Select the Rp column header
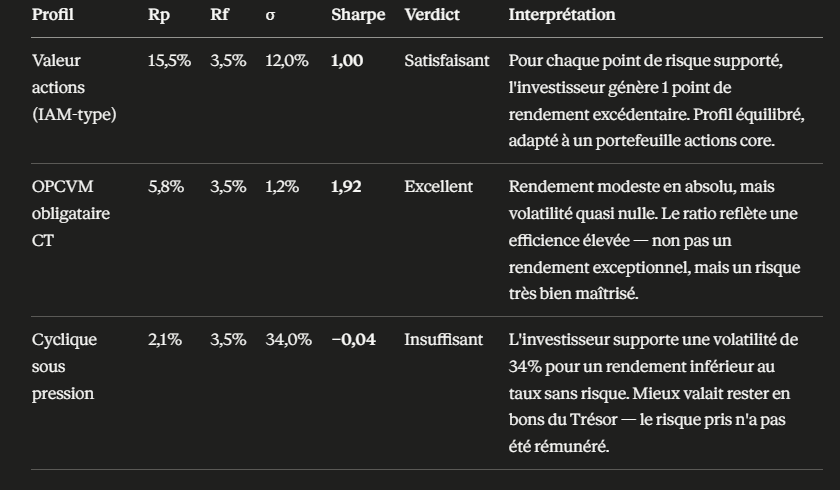Viewport: 840px width, 490px height. pyautogui.click(x=158, y=15)
